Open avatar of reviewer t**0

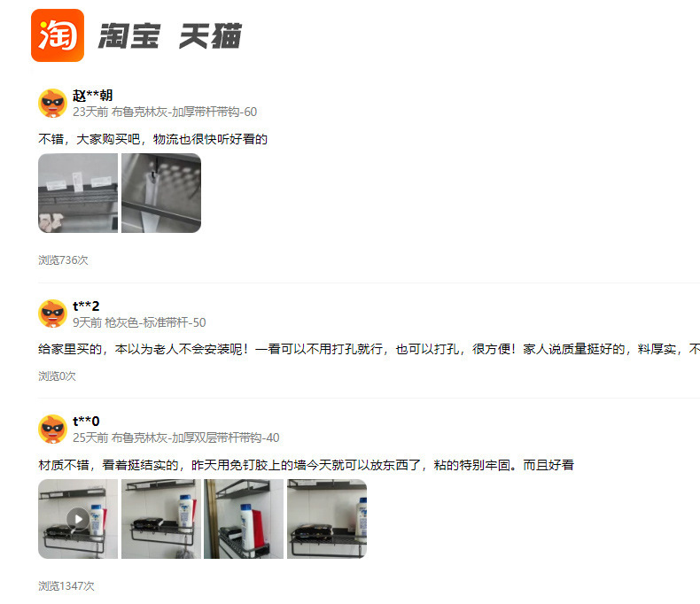point(52,430)
